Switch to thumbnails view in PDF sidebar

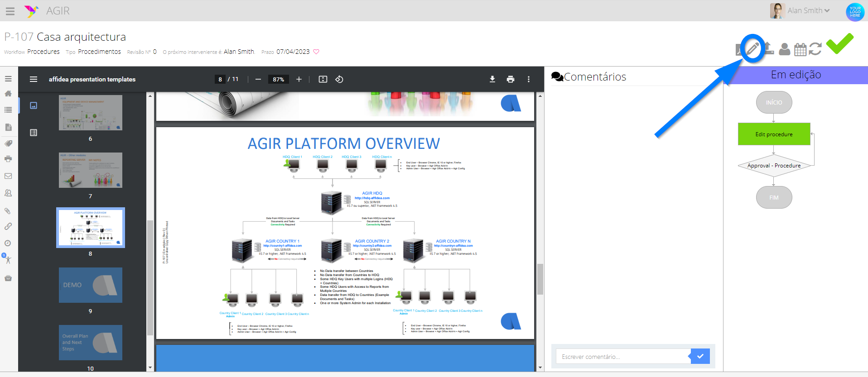[34, 105]
